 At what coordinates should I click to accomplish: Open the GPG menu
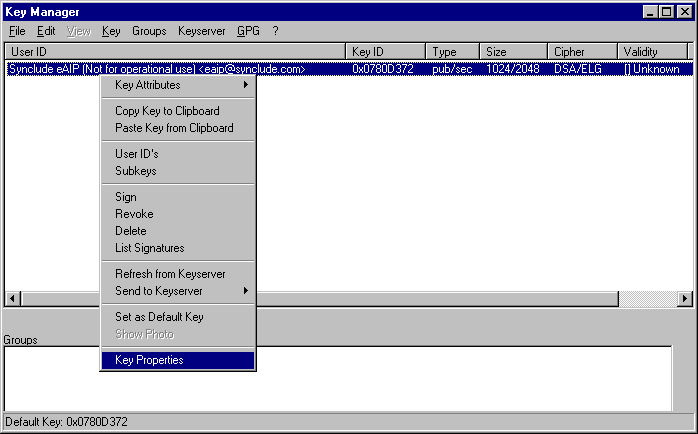tap(248, 31)
